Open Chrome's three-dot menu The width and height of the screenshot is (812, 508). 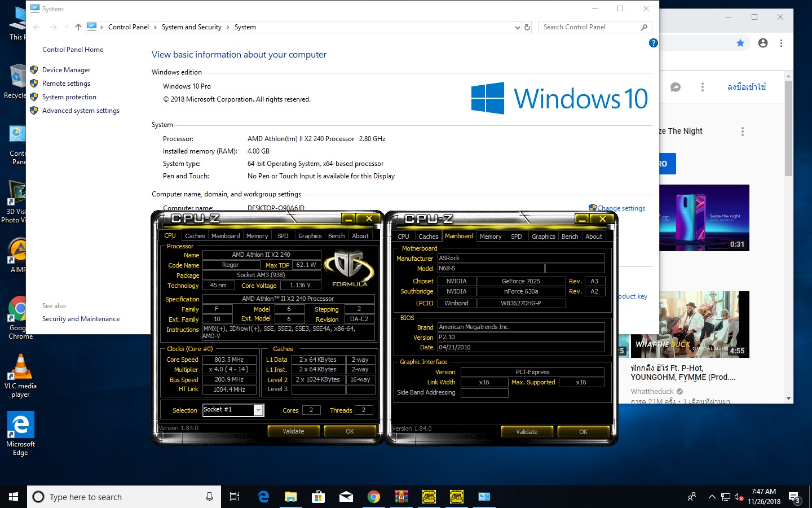[781, 43]
